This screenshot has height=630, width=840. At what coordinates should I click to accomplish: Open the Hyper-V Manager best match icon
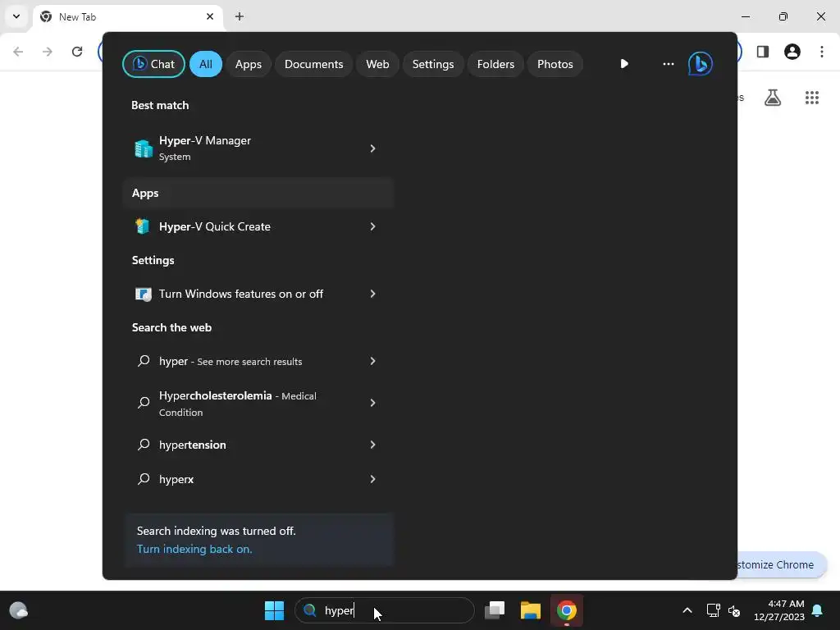(x=143, y=148)
